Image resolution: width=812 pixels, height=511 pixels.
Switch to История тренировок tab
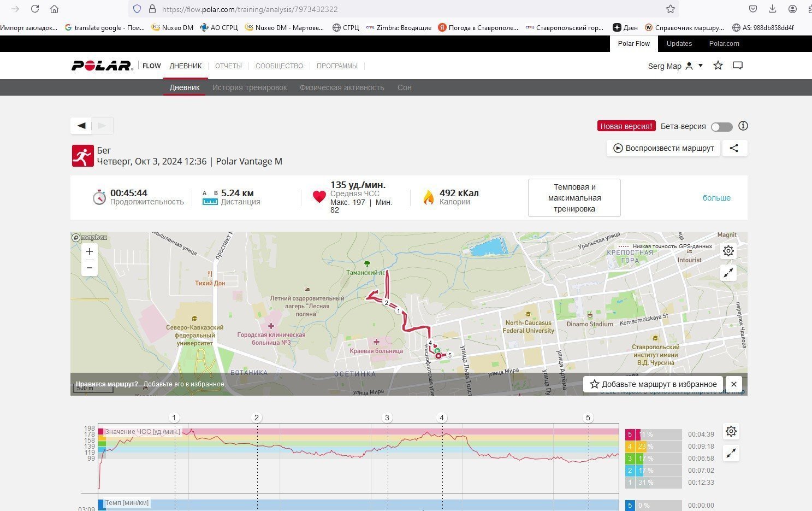pyautogui.click(x=250, y=87)
